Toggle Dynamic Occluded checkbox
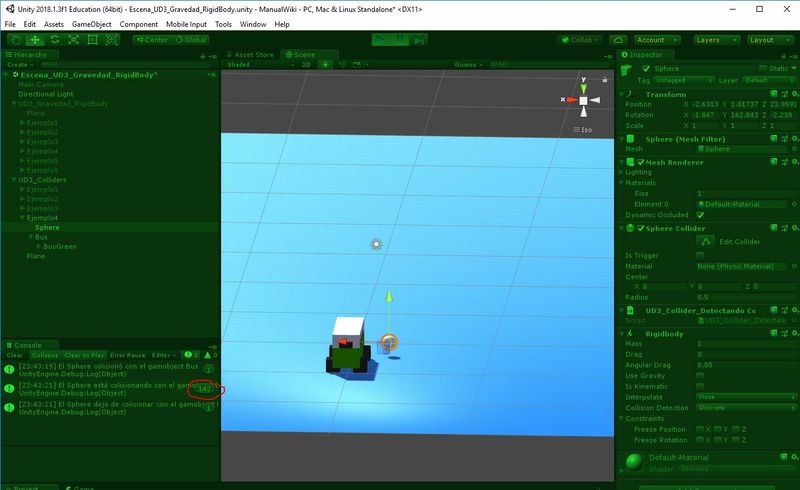The width and height of the screenshot is (800, 490). (x=700, y=215)
